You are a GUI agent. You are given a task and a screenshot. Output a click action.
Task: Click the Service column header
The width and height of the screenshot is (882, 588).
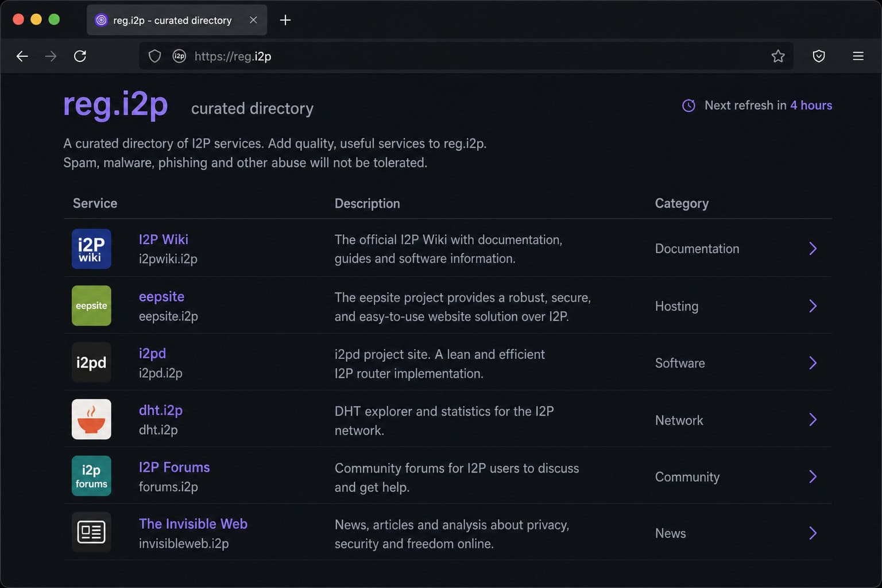(x=95, y=203)
